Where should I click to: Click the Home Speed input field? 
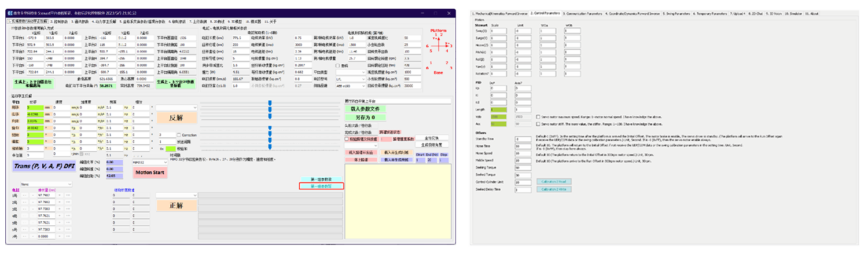coord(523,153)
